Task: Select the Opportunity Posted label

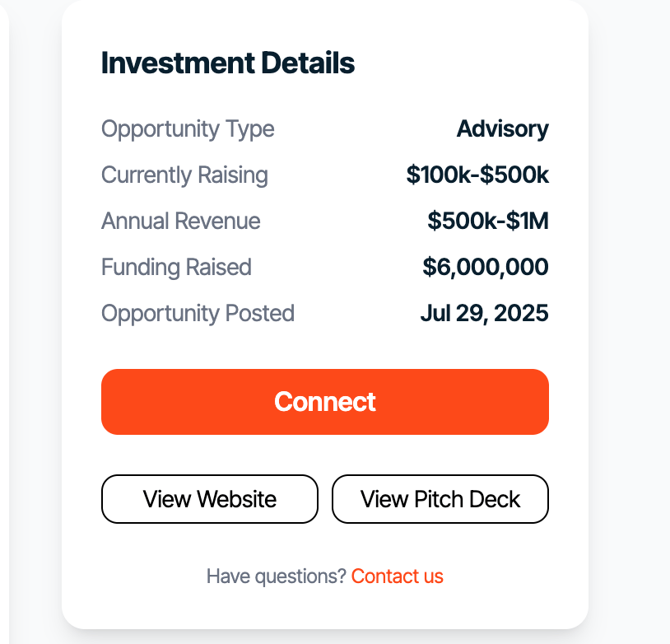Action: tap(198, 314)
